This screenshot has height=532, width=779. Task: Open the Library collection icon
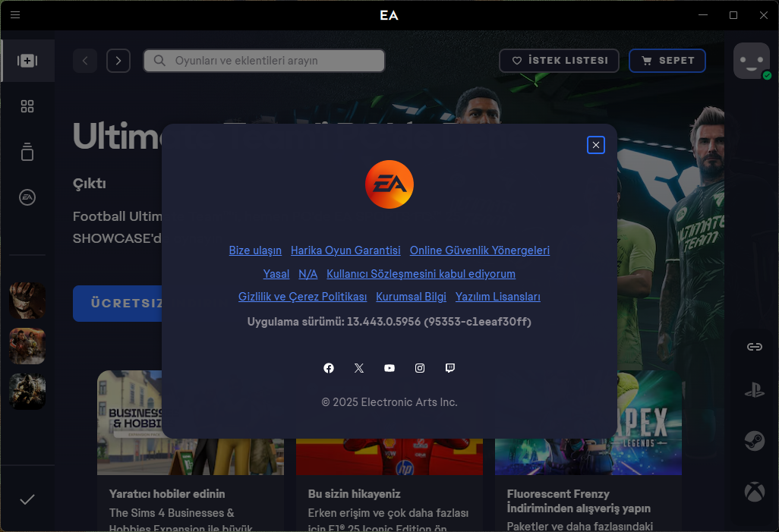coord(27,152)
